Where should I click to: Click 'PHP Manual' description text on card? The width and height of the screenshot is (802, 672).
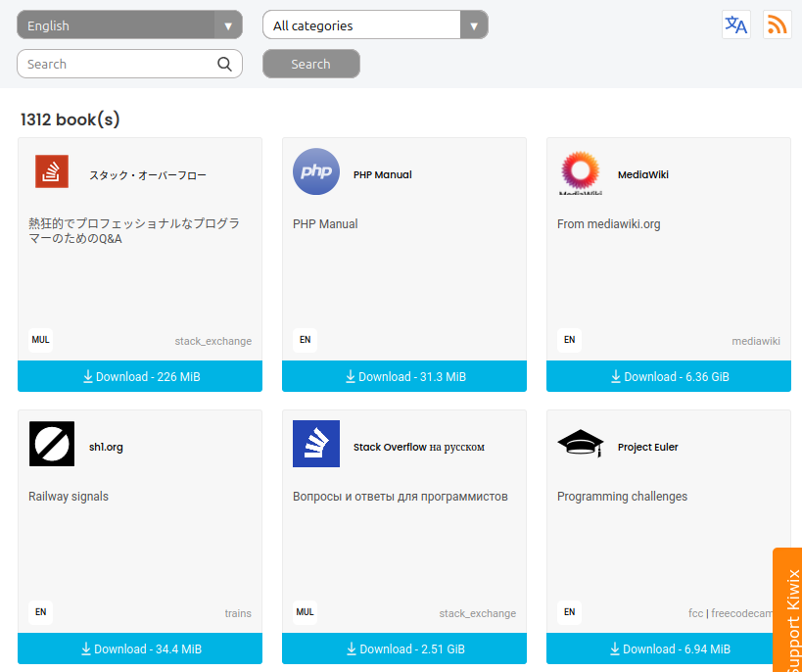click(325, 224)
